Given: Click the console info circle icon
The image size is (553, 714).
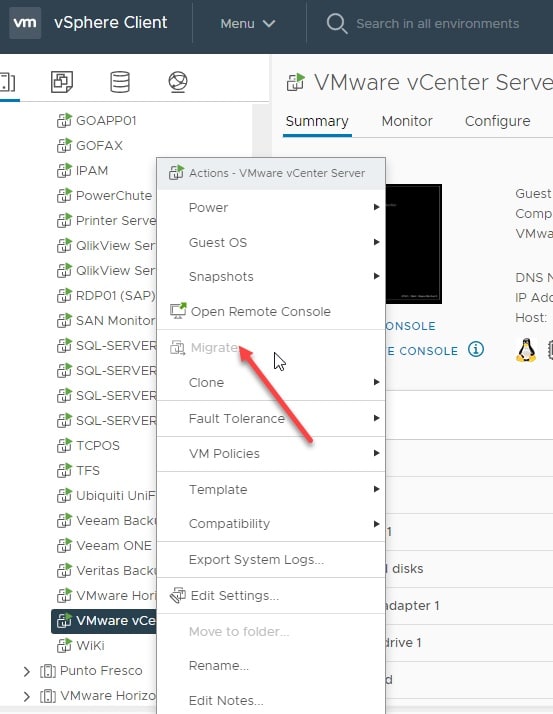Looking at the screenshot, I should [476, 350].
